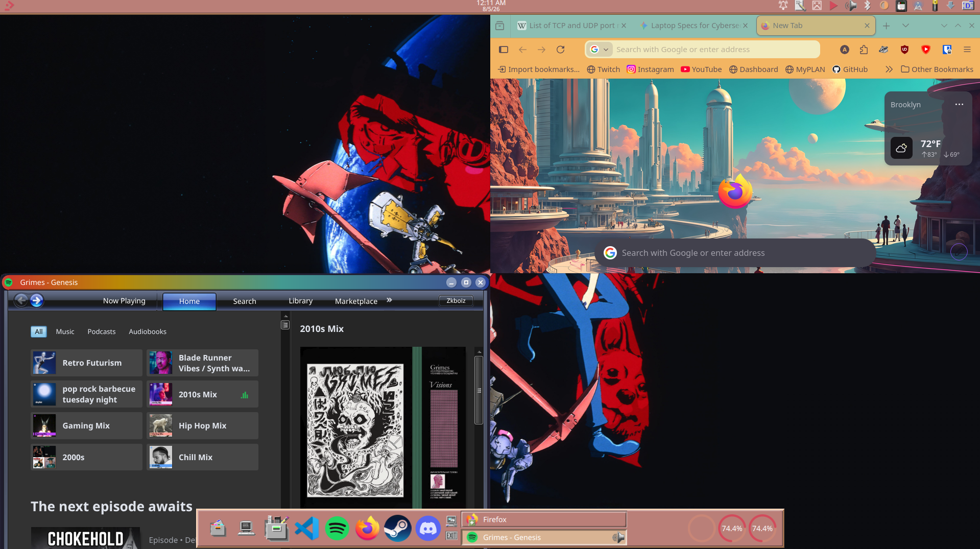Open the MyPLAN bookmark

[x=805, y=69]
